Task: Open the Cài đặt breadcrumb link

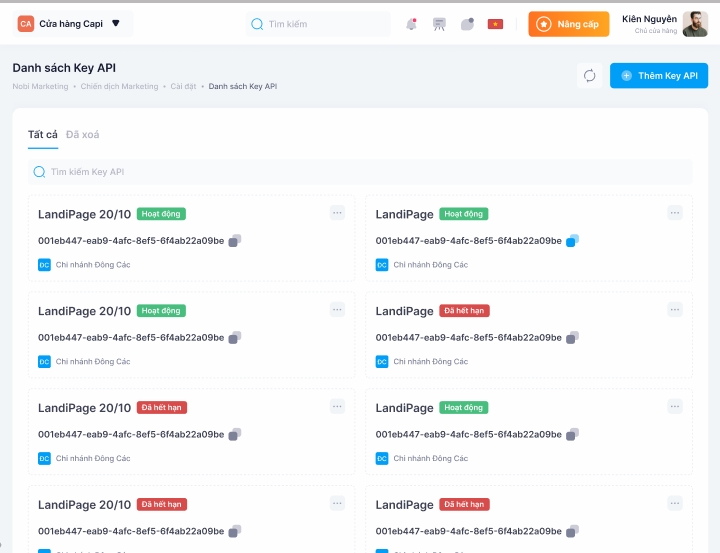Action: click(x=183, y=87)
